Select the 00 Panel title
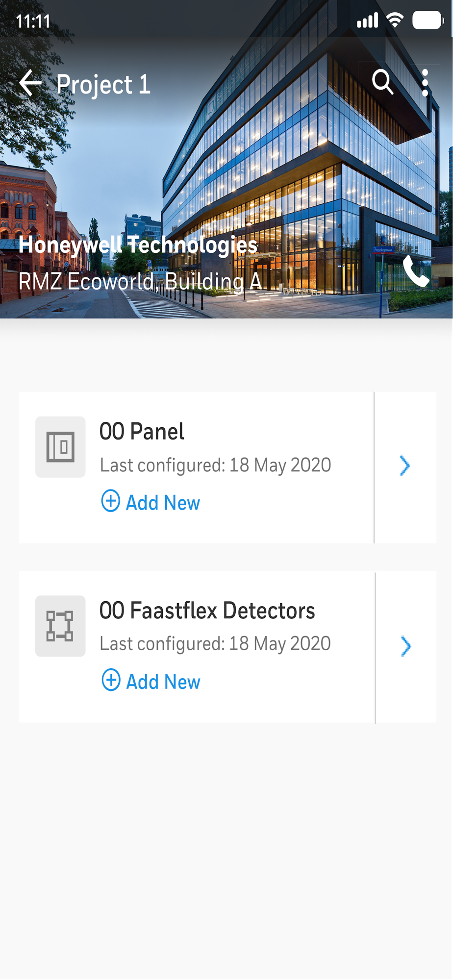This screenshot has height=980, width=453. [x=142, y=432]
